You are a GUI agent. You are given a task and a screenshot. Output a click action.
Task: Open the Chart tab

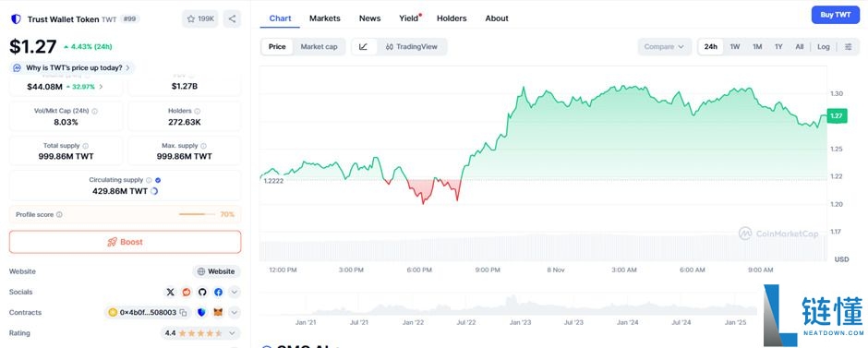point(280,18)
